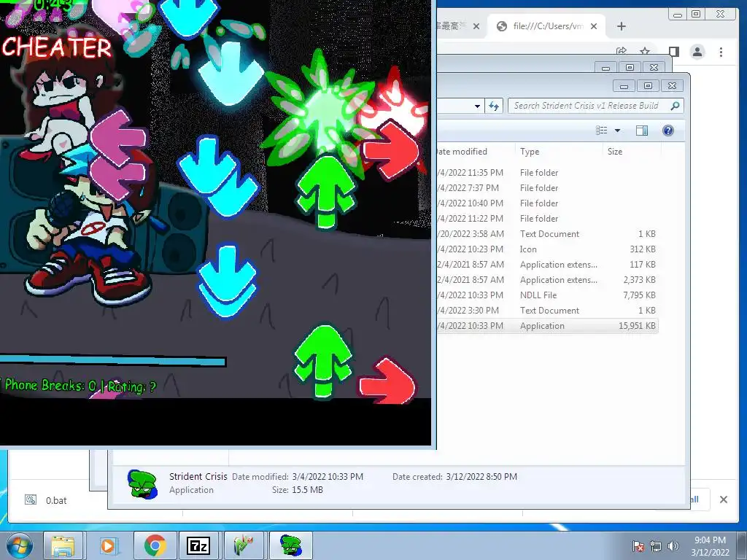Select the File folder modified 11:35 PM

click(x=547, y=172)
